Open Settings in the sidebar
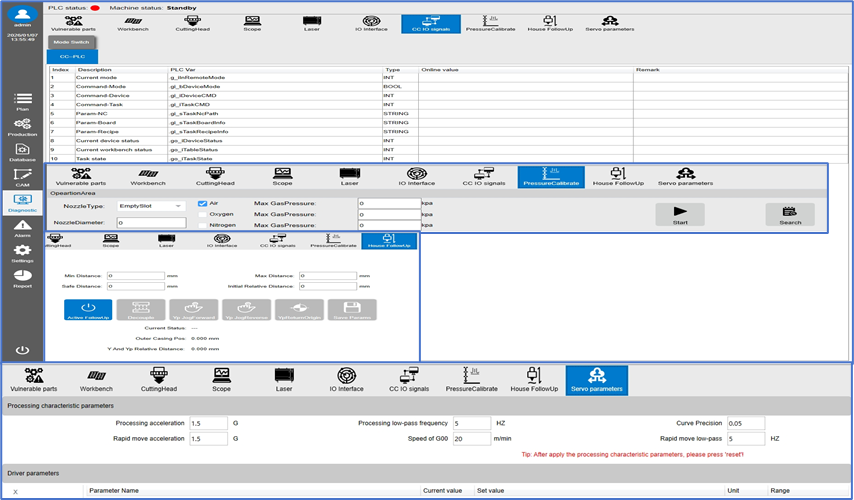Image resolution: width=854 pixels, height=500 pixels. pyautogui.click(x=22, y=253)
